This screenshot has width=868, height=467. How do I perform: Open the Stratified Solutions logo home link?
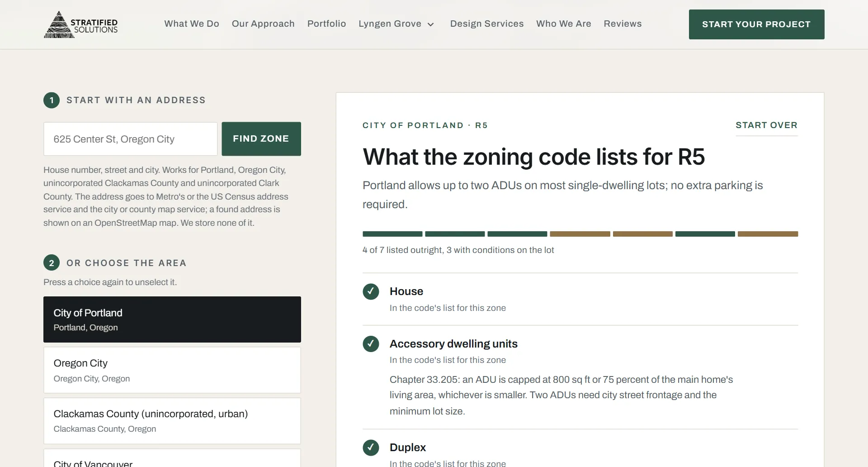81,24
